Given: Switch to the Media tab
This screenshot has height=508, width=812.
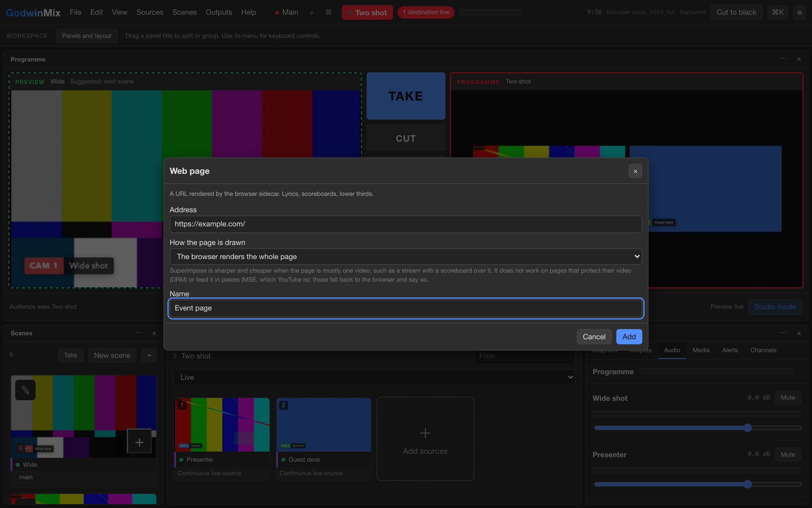Looking at the screenshot, I should (x=701, y=350).
